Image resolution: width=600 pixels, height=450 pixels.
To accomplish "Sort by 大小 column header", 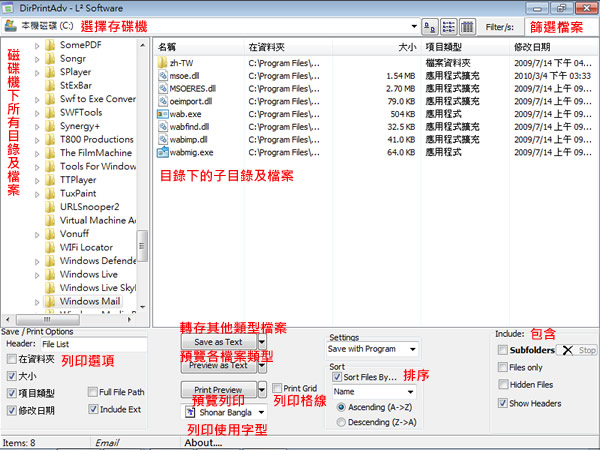I will (x=377, y=47).
